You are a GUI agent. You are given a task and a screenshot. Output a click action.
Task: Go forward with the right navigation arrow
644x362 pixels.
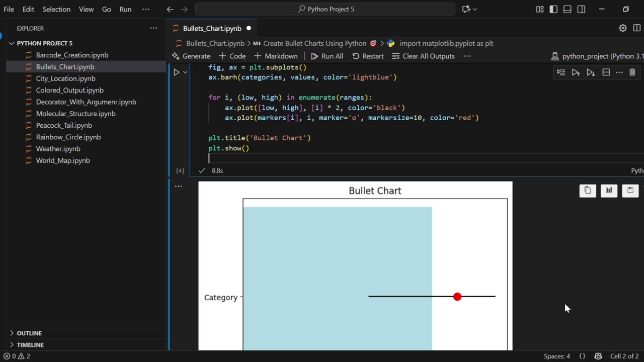pyautogui.click(x=184, y=9)
